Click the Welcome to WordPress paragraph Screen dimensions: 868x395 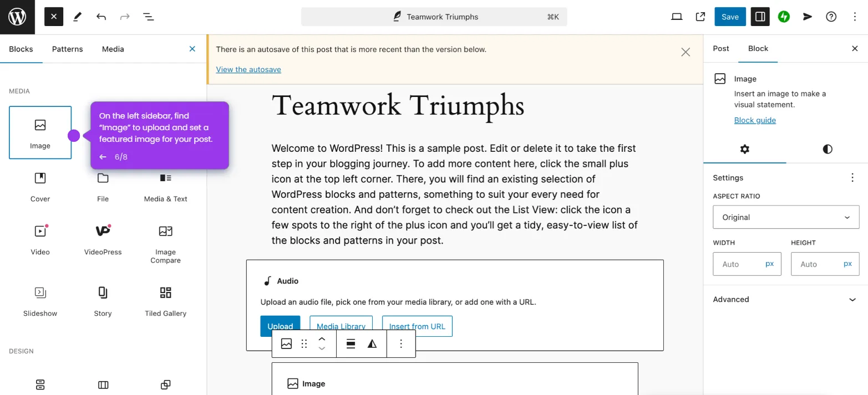(x=454, y=194)
